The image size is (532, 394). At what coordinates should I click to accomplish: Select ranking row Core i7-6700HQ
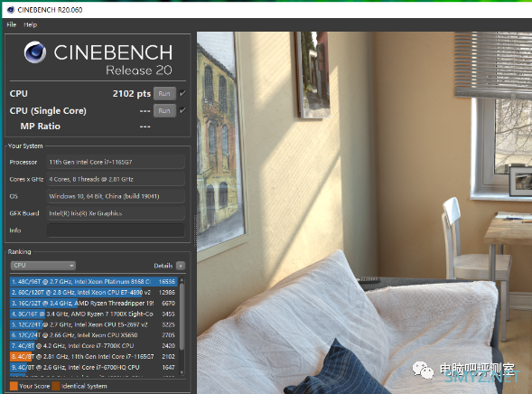pyautogui.click(x=94, y=367)
